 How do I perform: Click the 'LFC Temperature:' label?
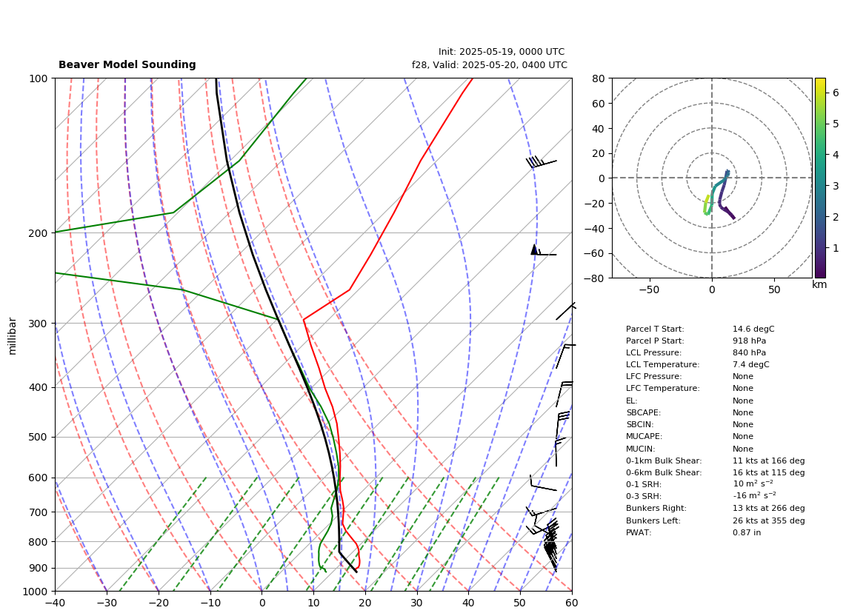tap(662, 389)
